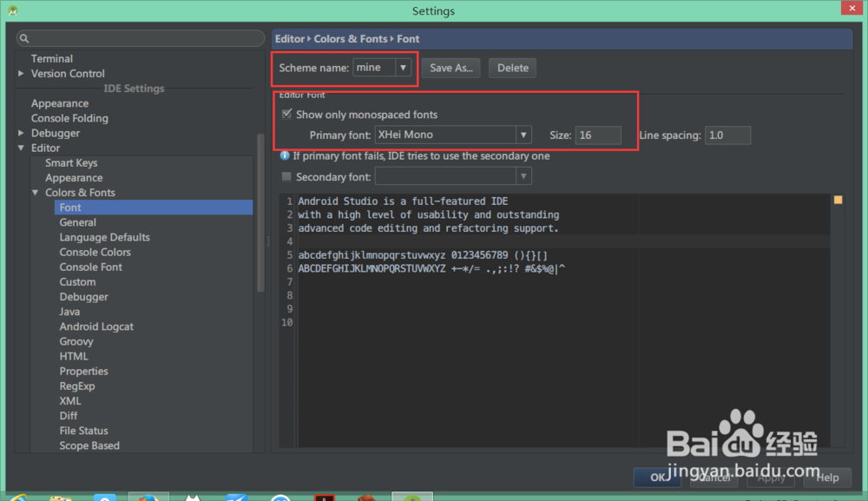
Task: Open the Primary font dropdown
Action: pyautogui.click(x=523, y=135)
